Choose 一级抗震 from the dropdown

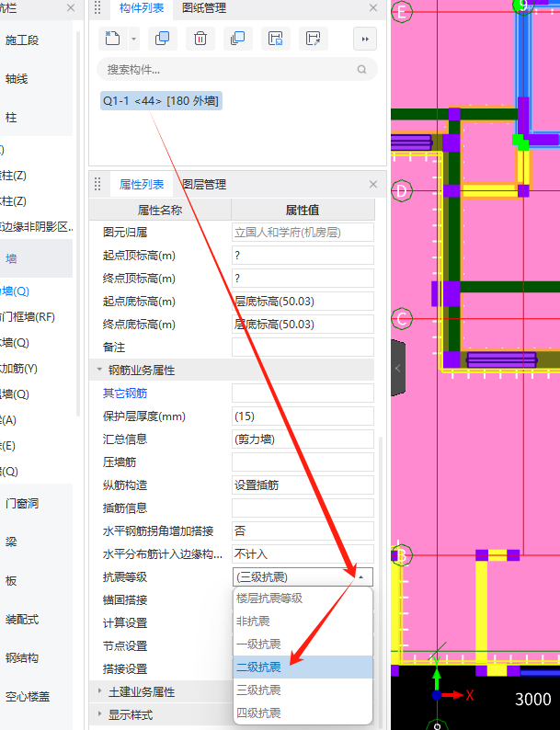point(303,644)
